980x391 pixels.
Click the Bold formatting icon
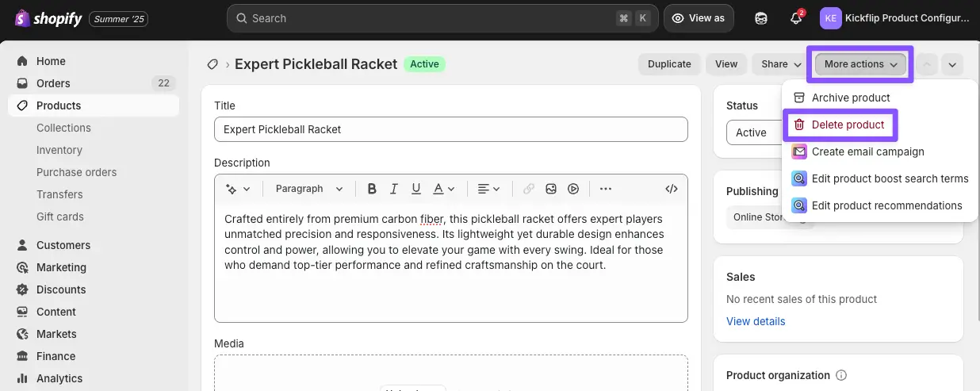pos(372,189)
